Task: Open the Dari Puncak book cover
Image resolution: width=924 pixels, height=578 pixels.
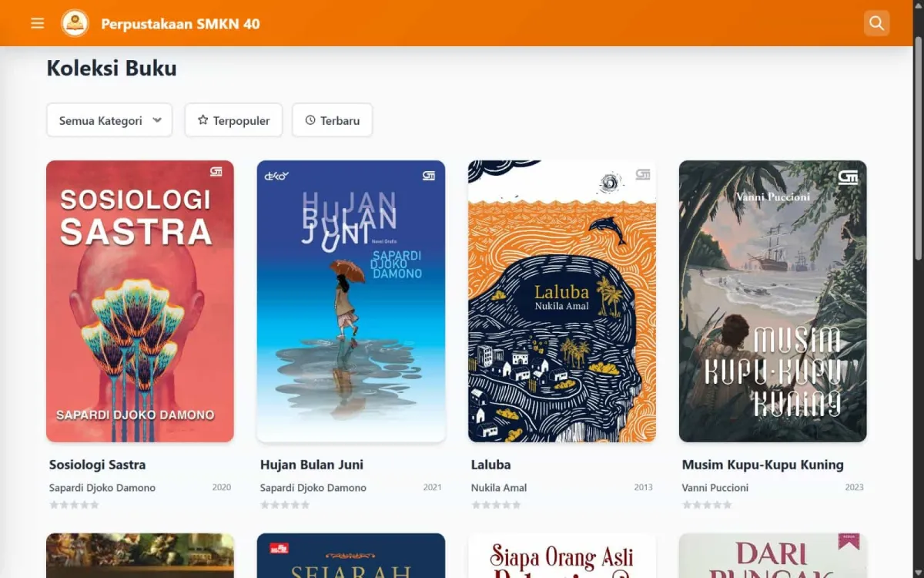Action: (x=773, y=556)
